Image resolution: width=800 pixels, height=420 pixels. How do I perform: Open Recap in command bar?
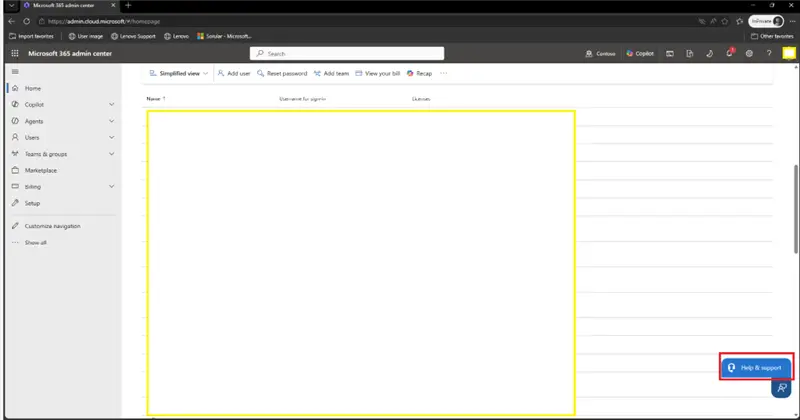click(419, 73)
